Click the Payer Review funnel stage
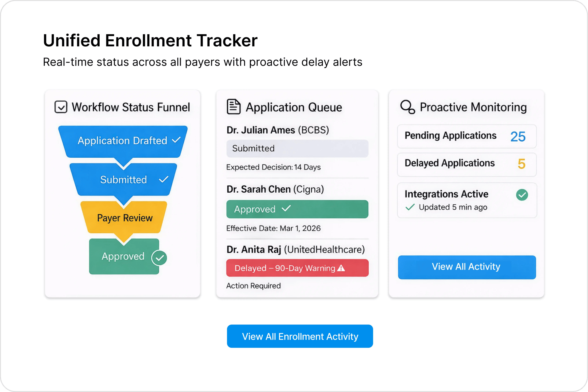This screenshot has width=588, height=392. pos(124,218)
